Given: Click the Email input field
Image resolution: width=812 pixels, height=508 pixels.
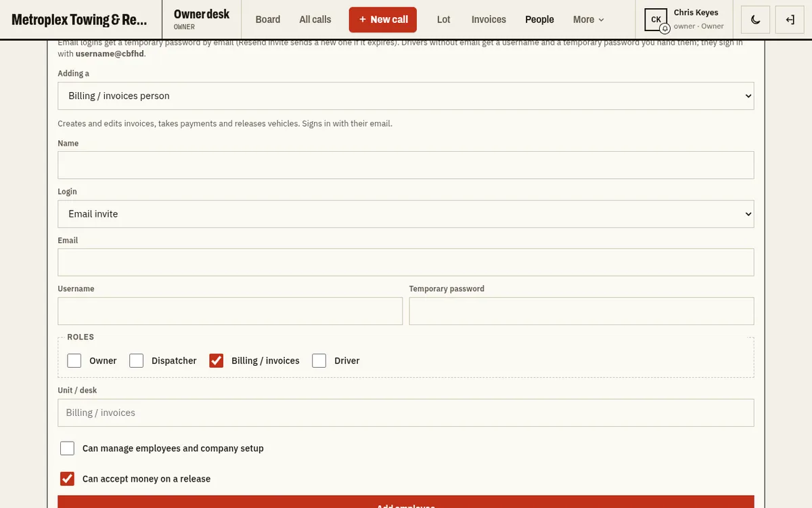Looking at the screenshot, I should (406, 262).
